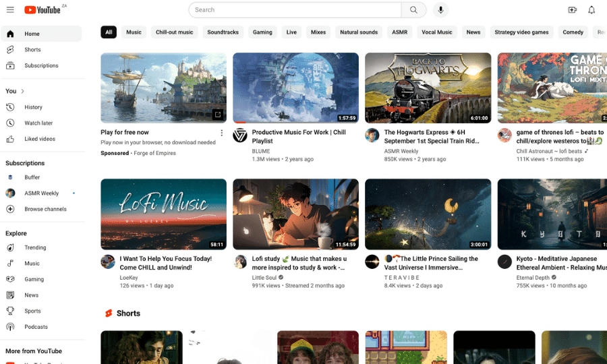The width and height of the screenshot is (607, 364).
Task: Select the ASMR filter chip
Action: coord(399,32)
